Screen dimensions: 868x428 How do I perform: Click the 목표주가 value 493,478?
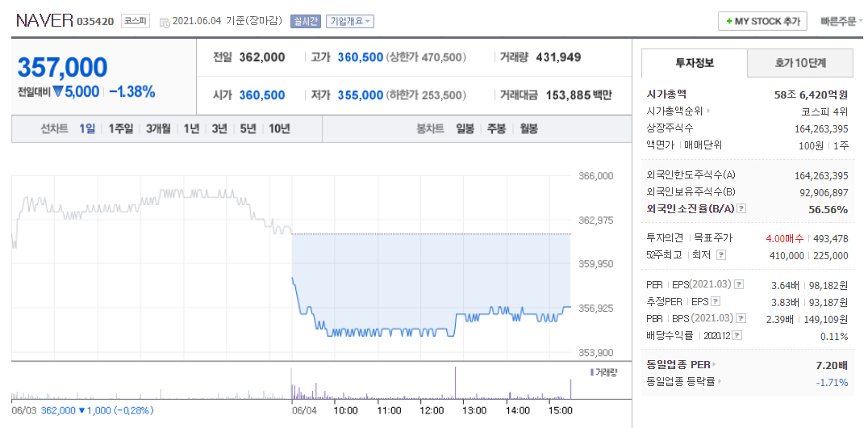(x=830, y=238)
